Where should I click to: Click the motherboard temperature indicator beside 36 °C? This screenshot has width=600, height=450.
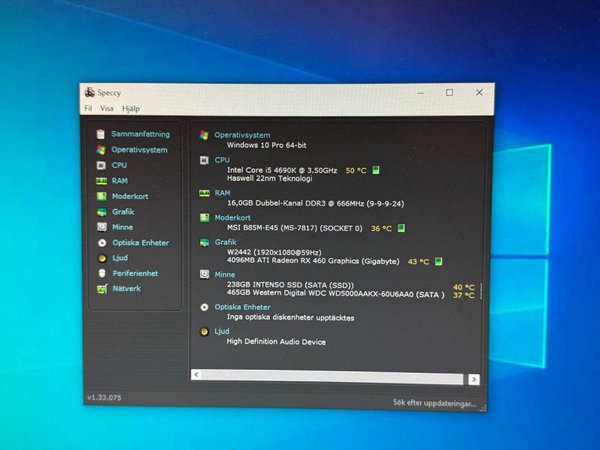tap(401, 228)
